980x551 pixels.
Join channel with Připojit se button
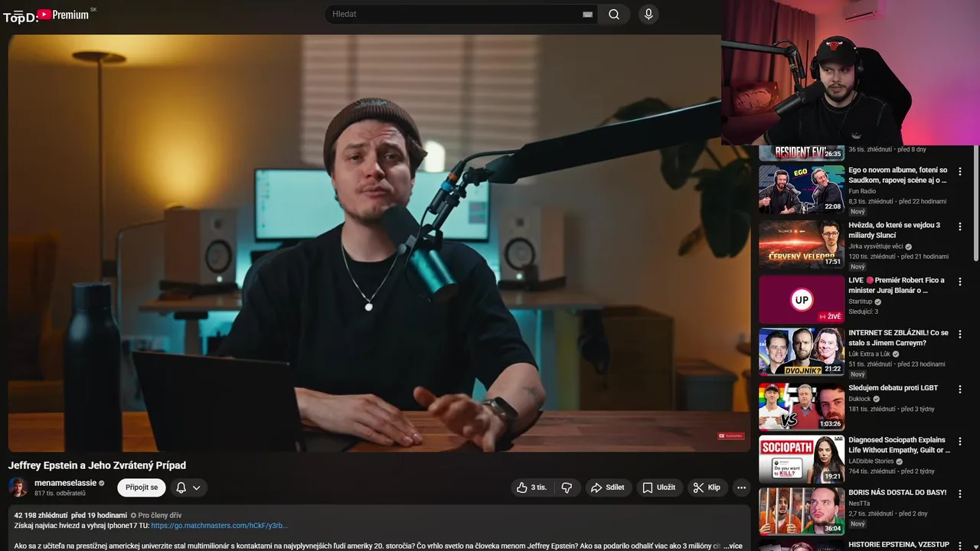pyautogui.click(x=142, y=487)
